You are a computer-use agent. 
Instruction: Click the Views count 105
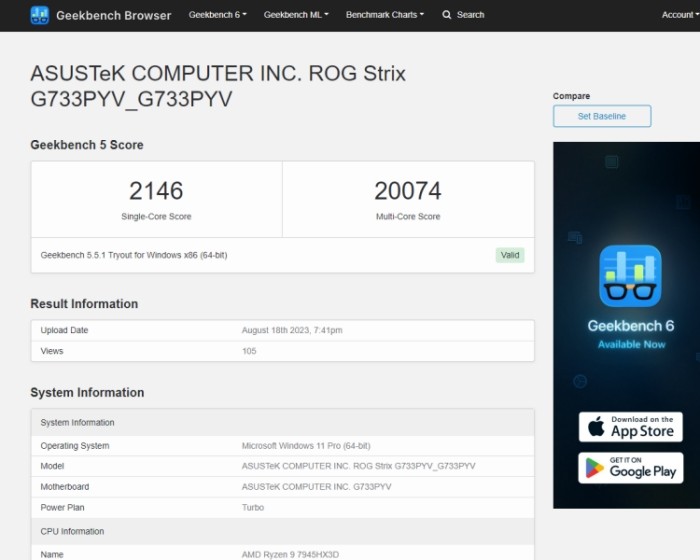click(249, 351)
